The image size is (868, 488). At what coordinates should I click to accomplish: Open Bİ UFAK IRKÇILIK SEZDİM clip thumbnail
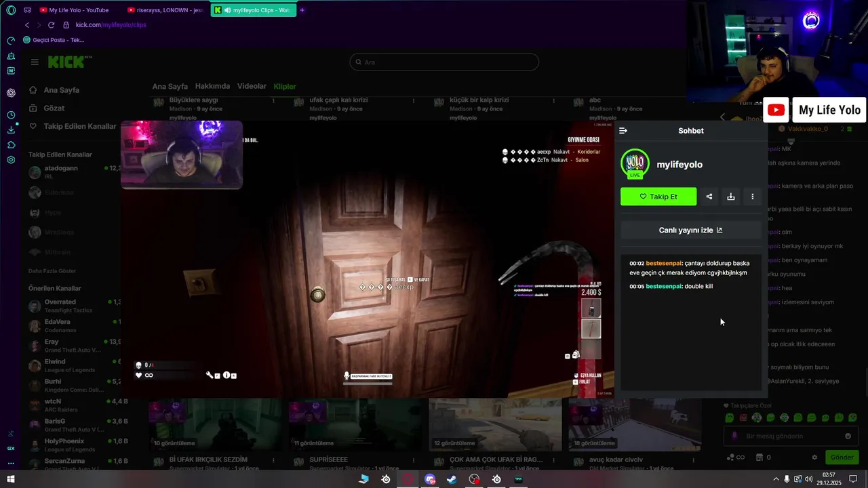click(x=216, y=425)
